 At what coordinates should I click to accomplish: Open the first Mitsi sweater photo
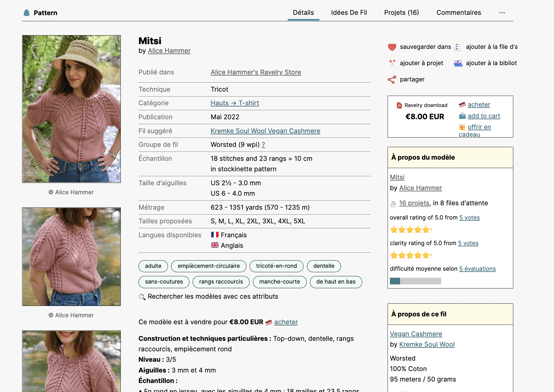[x=72, y=109]
